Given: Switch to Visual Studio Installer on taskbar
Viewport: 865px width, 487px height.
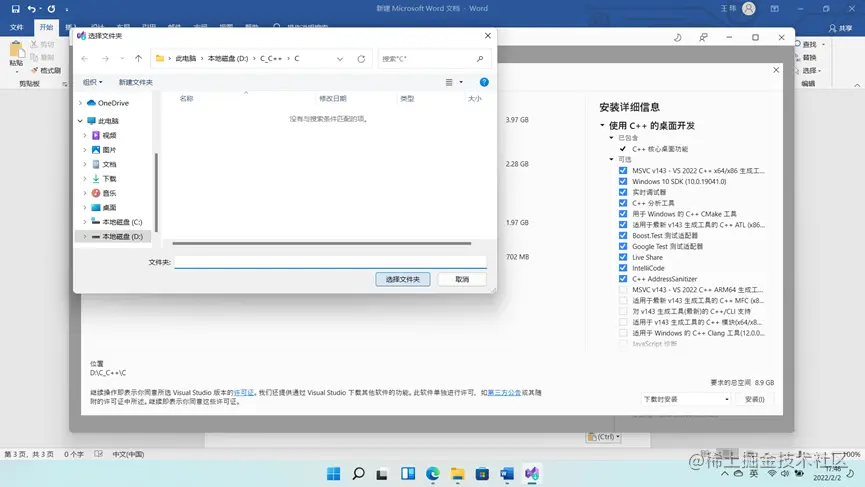Looking at the screenshot, I should 532,474.
